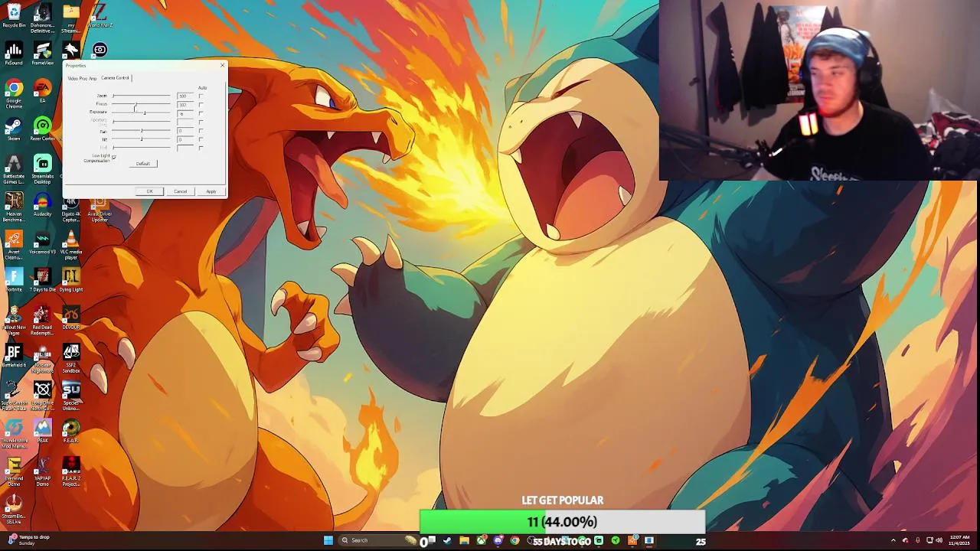Select the Camera Control tab
Screen dimensions: 980x551
[x=115, y=77]
